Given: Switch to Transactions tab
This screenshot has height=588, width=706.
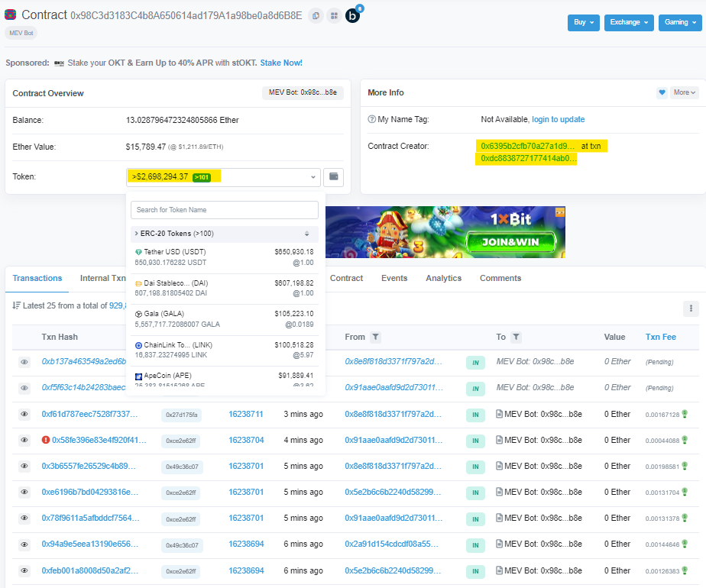Looking at the screenshot, I should click(x=37, y=279).
